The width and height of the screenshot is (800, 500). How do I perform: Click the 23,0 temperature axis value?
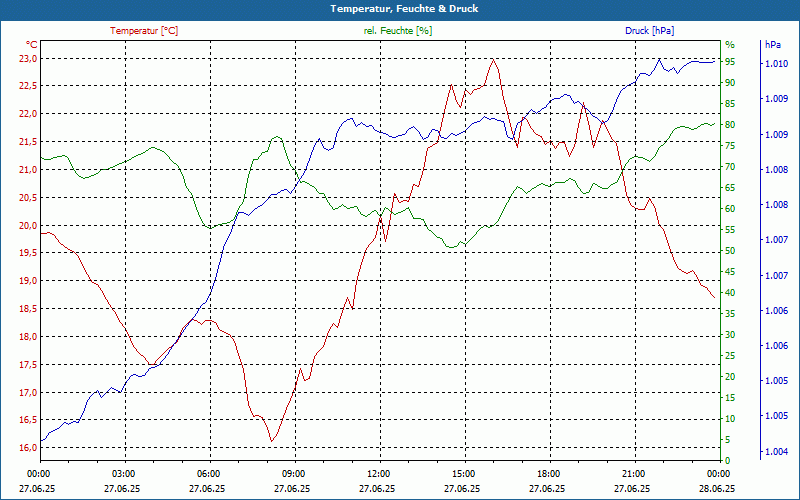click(28, 59)
